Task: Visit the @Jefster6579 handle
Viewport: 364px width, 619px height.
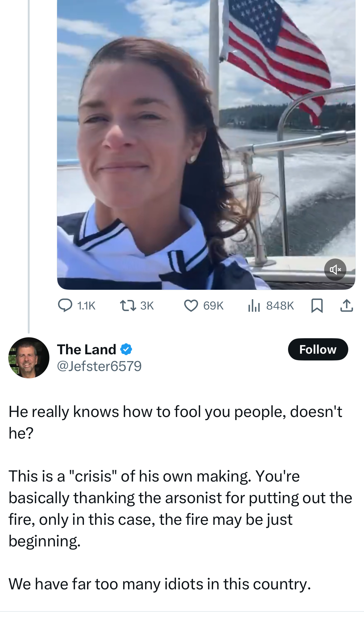Action: (x=99, y=366)
